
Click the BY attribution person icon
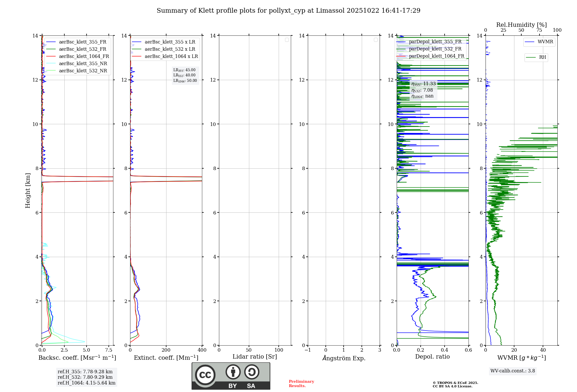233,372
